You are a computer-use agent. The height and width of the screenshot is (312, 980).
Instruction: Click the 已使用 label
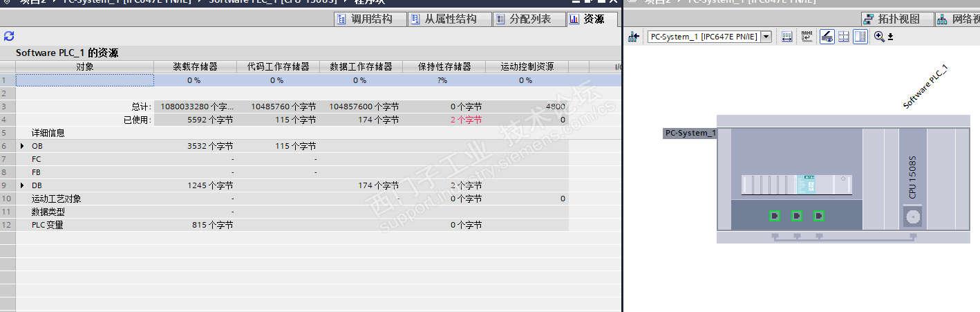[138, 120]
